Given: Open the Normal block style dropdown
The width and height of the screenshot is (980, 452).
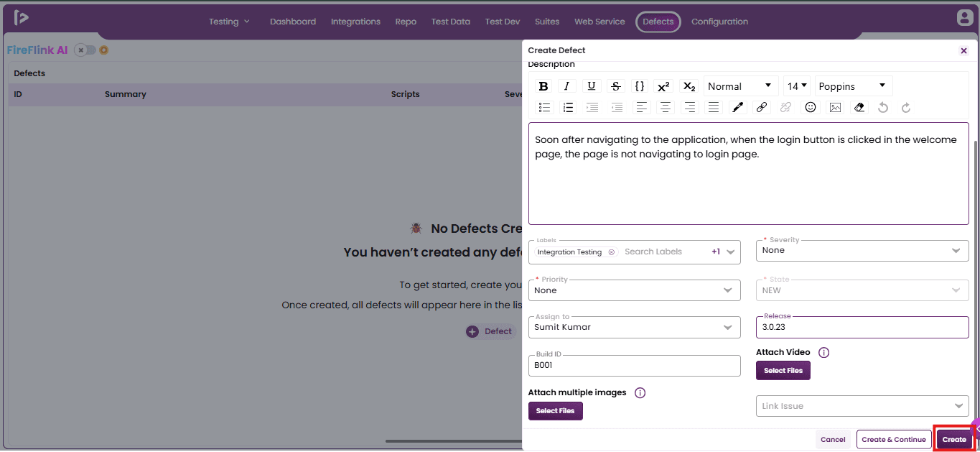Looking at the screenshot, I should pos(741,86).
